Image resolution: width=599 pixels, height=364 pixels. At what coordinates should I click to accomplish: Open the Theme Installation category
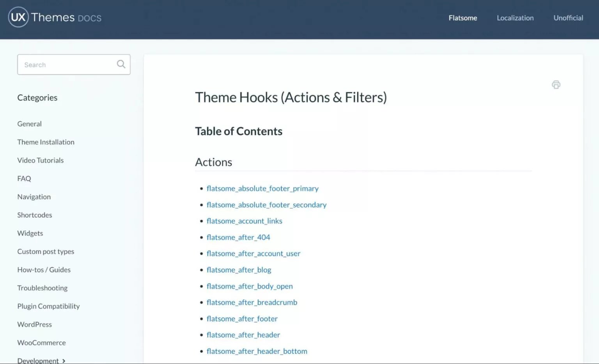[46, 142]
